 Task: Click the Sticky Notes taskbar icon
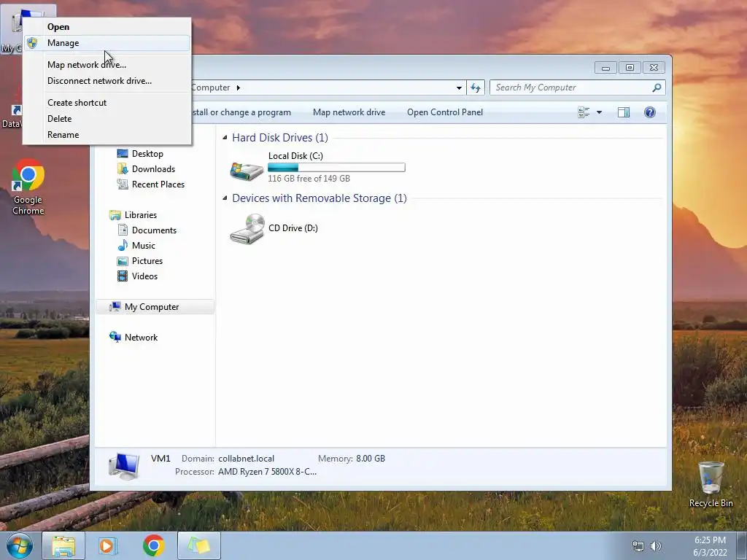(x=199, y=545)
